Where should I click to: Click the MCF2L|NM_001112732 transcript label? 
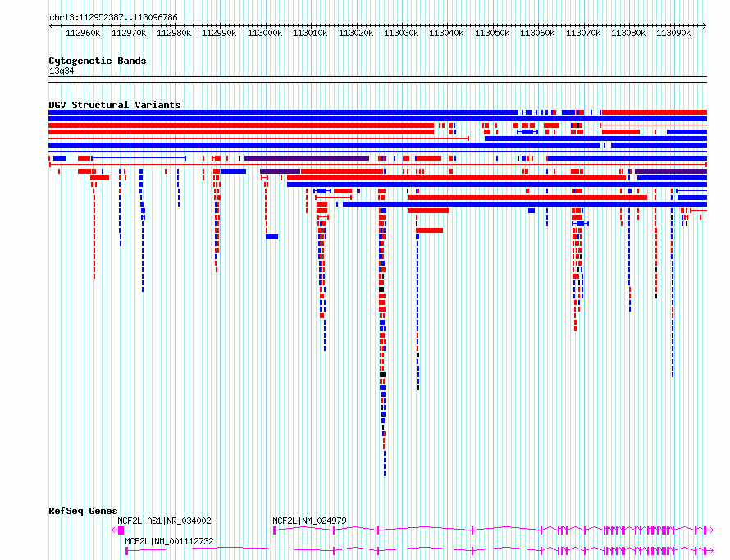pyautogui.click(x=170, y=541)
